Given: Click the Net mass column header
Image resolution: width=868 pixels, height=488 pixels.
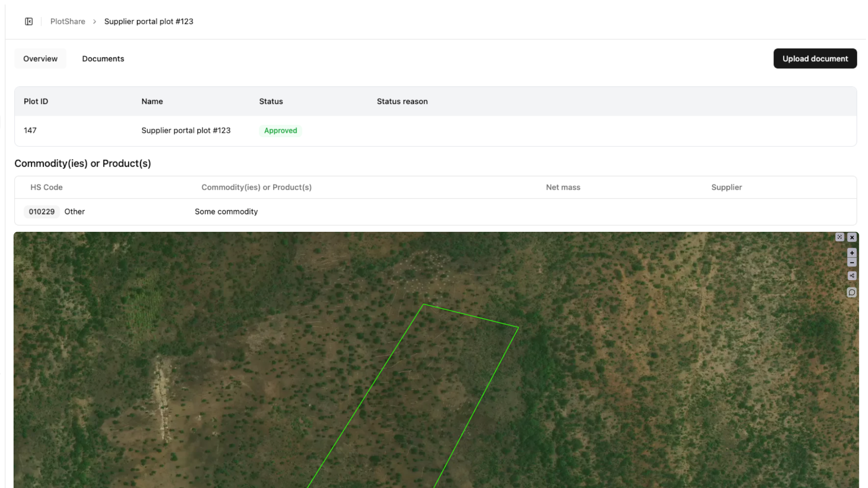Looking at the screenshot, I should (563, 187).
